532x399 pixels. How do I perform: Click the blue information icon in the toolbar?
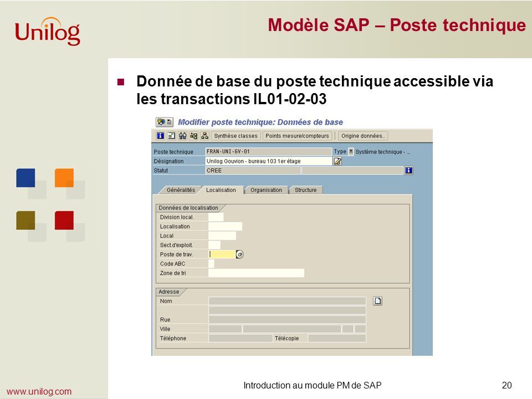160,136
